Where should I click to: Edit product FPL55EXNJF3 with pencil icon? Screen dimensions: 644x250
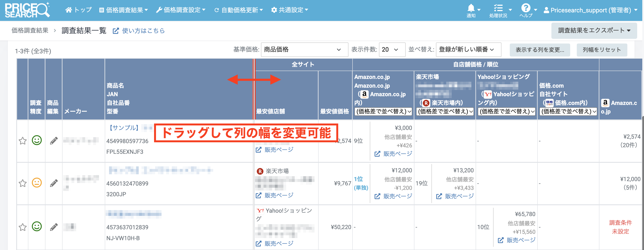tap(54, 141)
